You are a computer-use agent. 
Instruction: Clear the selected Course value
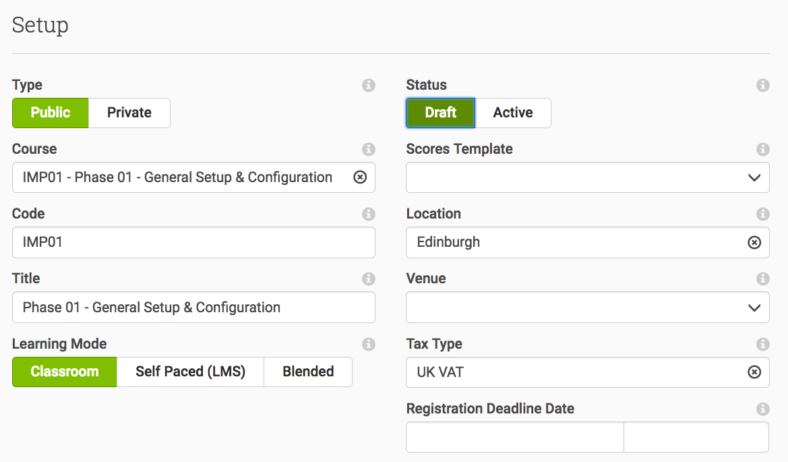(x=360, y=177)
